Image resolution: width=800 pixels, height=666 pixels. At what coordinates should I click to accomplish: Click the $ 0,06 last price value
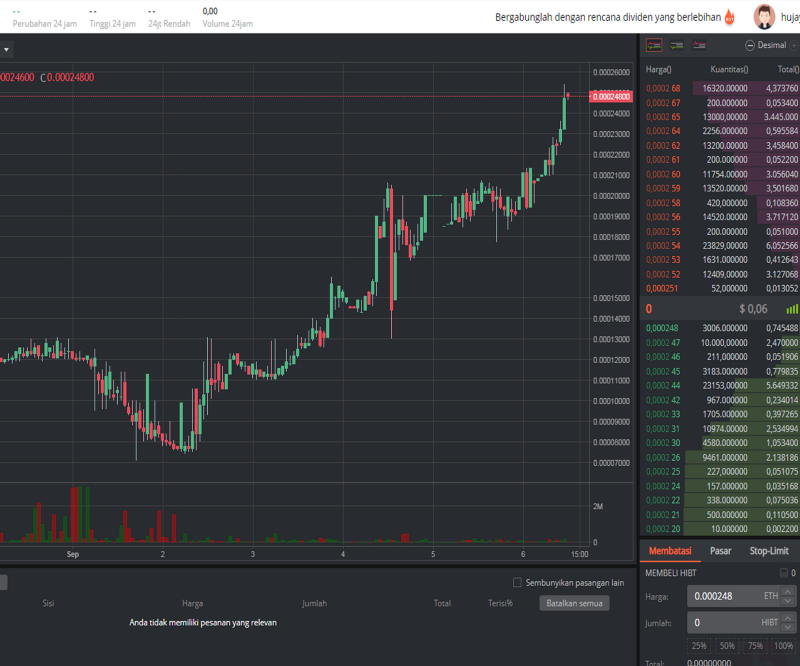(x=753, y=309)
